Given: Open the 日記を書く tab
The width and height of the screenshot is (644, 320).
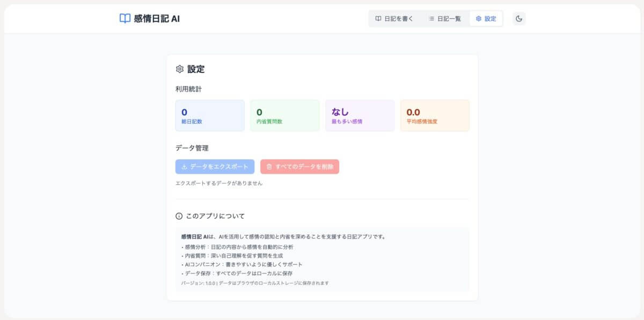Looking at the screenshot, I should [x=394, y=19].
